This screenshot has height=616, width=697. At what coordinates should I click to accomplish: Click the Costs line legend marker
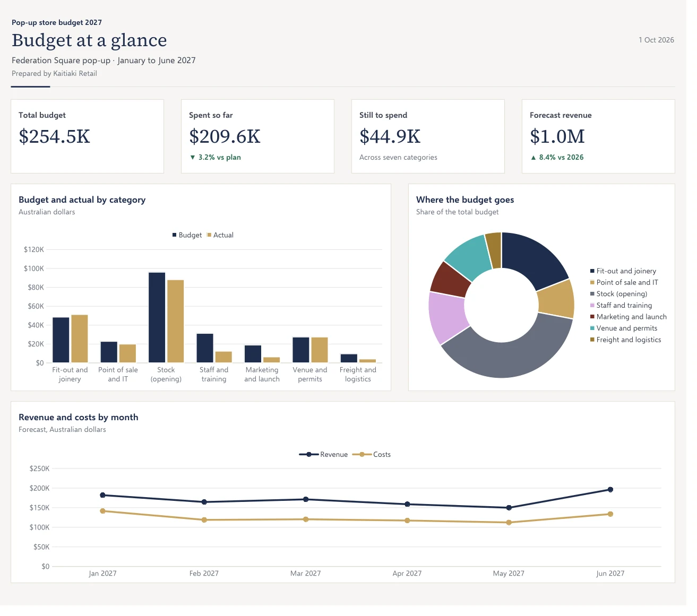click(362, 455)
